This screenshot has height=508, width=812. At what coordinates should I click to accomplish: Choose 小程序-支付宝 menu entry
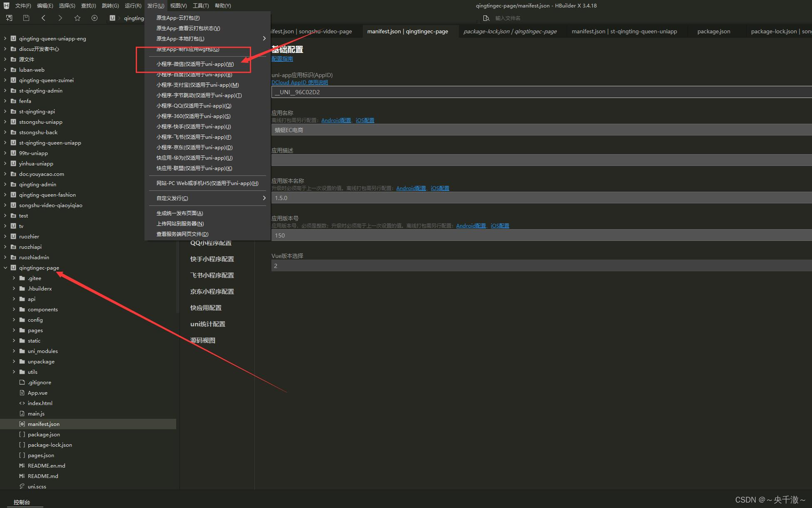[x=197, y=85]
